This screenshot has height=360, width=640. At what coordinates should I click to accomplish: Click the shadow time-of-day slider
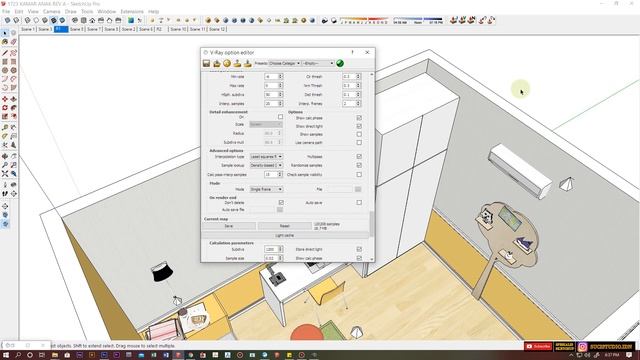click(x=418, y=20)
